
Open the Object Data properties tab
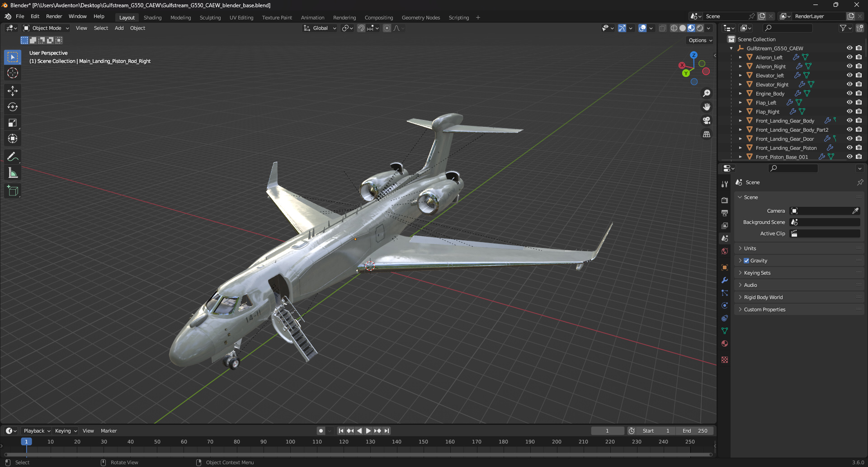[x=725, y=331]
